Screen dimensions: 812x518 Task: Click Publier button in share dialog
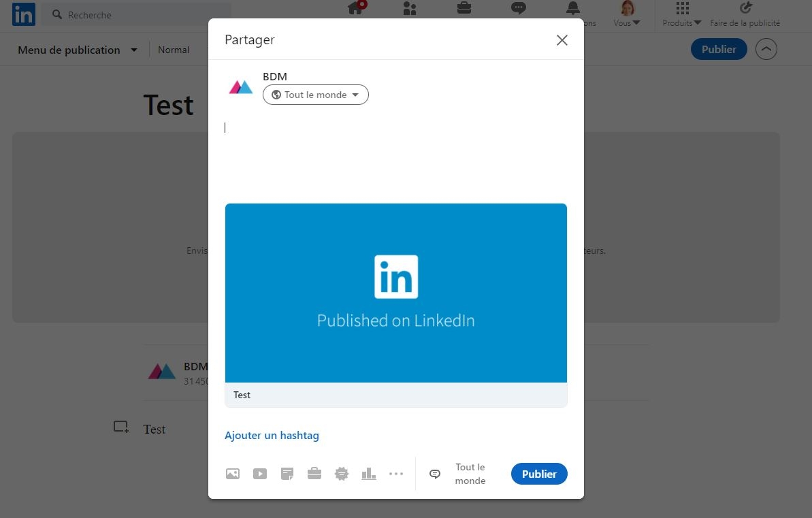pos(539,474)
